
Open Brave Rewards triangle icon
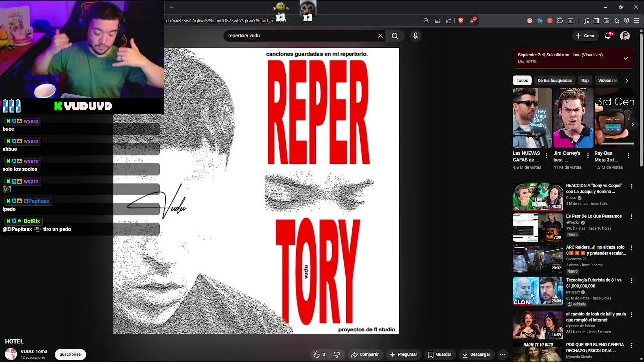coord(473,21)
